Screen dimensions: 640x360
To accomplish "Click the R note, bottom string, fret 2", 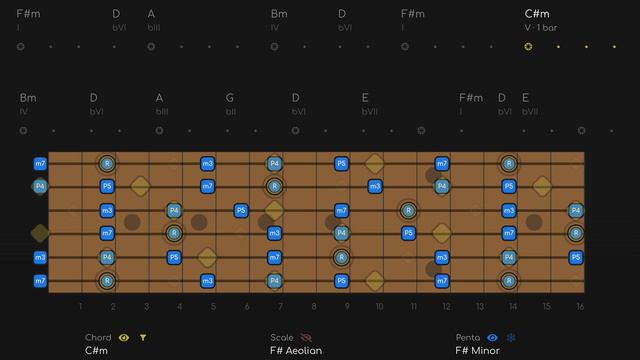I will pos(107,281).
